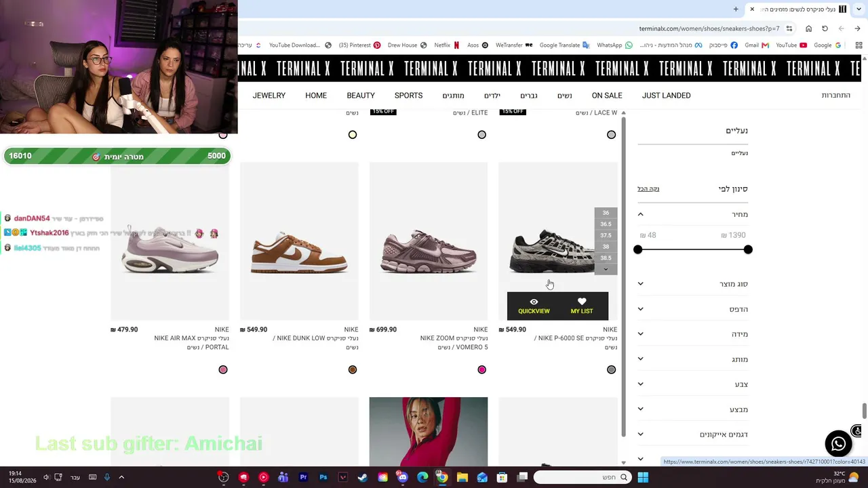The image size is (868, 488).
Task: Open the WhatsApp bookmark link
Action: [614, 45]
